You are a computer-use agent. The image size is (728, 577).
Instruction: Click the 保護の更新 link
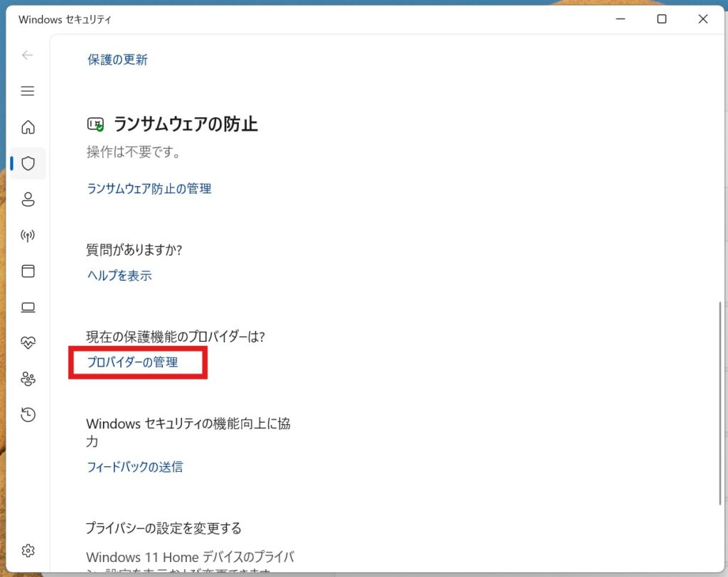coord(117,60)
